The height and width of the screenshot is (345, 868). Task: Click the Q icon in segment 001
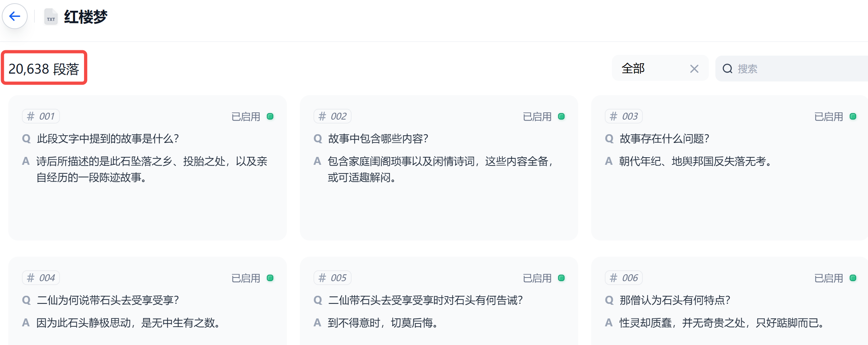(26, 139)
